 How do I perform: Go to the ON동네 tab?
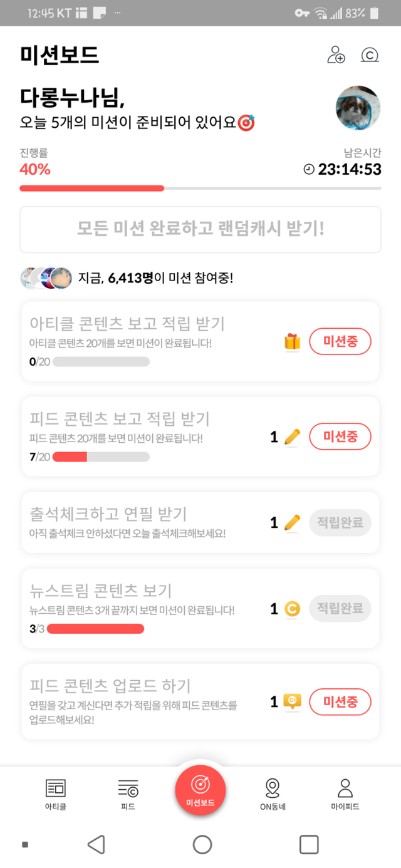(273, 794)
